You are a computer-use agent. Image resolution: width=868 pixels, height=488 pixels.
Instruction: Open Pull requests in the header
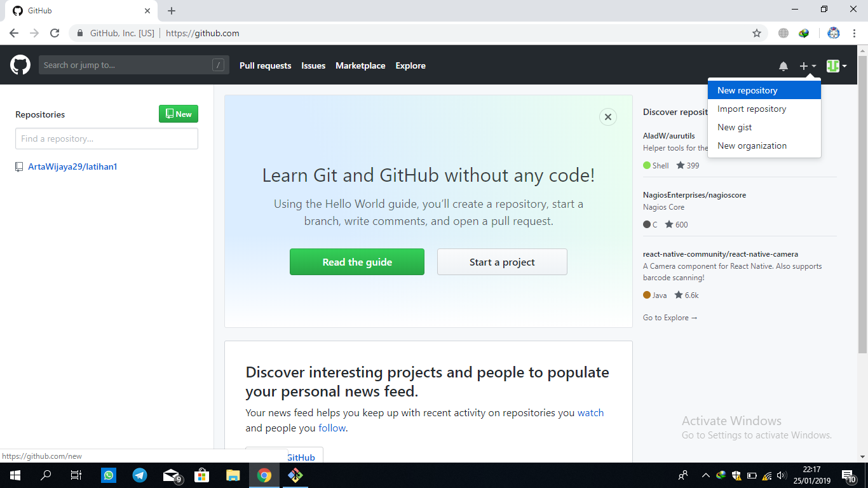pyautogui.click(x=265, y=65)
